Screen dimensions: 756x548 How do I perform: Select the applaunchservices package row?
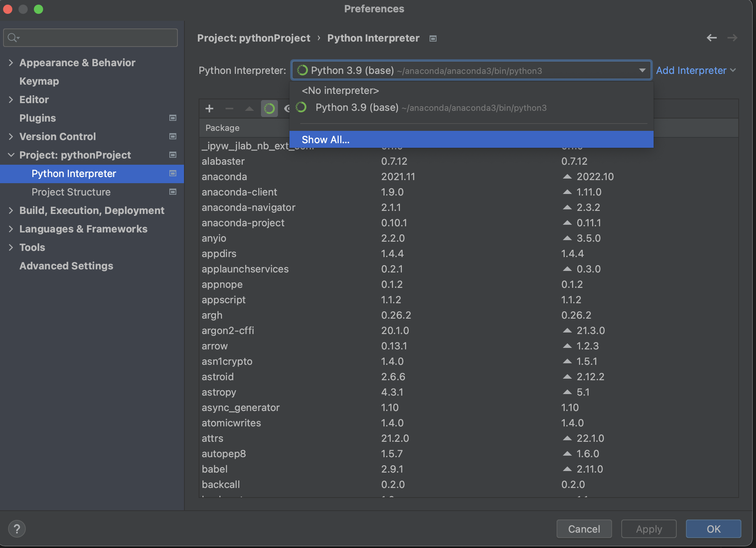point(468,269)
